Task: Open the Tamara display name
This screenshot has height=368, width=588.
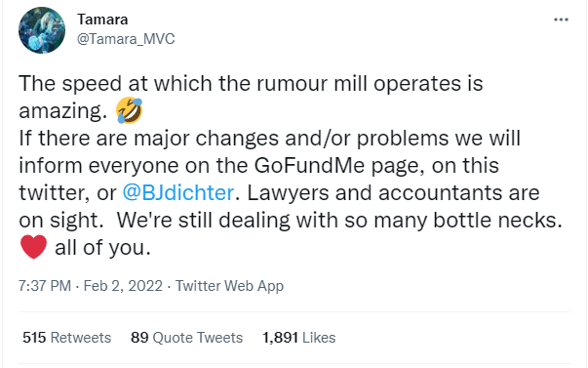Action: tap(102, 20)
